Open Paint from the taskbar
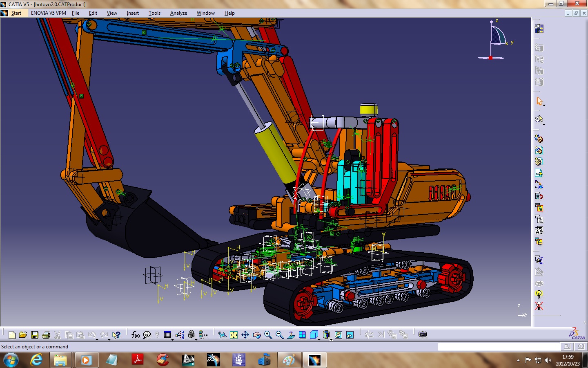 pyautogui.click(x=289, y=360)
